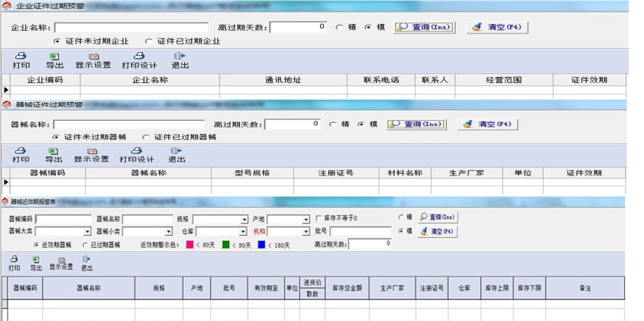Viewport: 644px width, 321px height.
Task: Click the 通讯地址 column header
Action: (283, 80)
